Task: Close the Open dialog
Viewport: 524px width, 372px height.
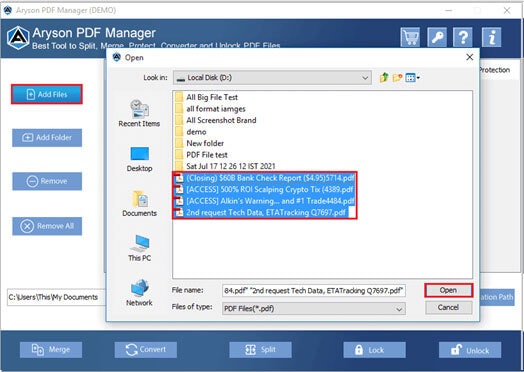Action: [x=470, y=57]
